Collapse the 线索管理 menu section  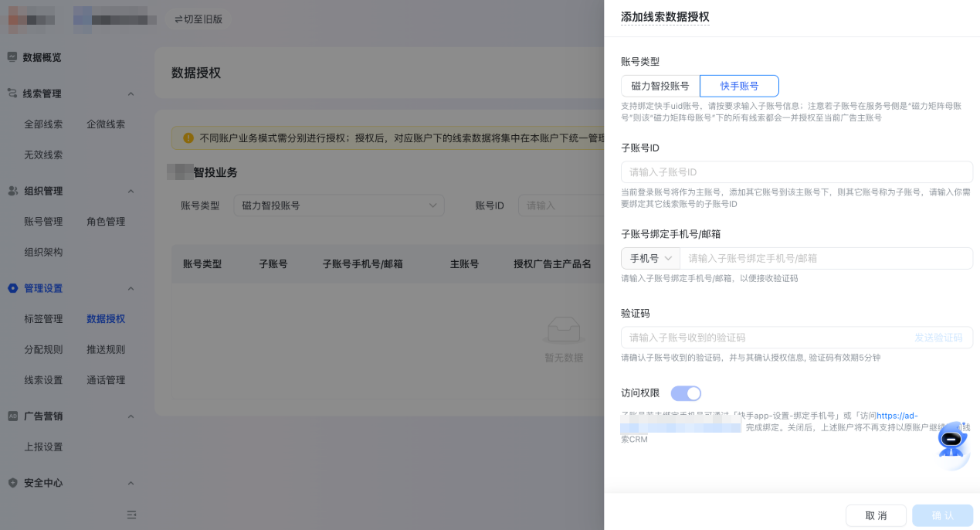[131, 93]
